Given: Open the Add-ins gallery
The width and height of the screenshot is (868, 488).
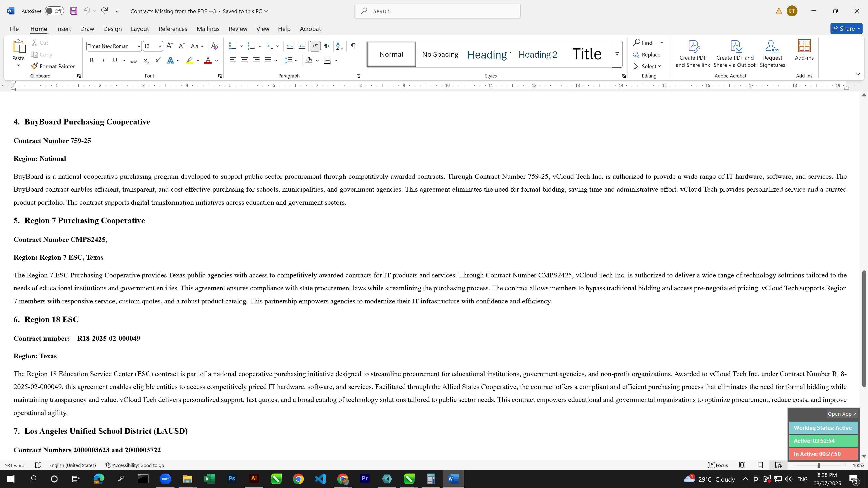Looking at the screenshot, I should click(804, 51).
